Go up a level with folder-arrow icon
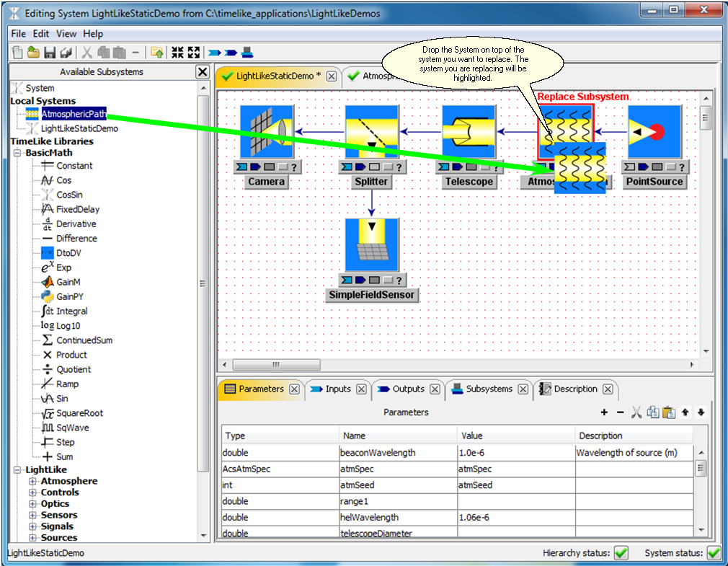The height and width of the screenshot is (566, 728). tap(157, 53)
